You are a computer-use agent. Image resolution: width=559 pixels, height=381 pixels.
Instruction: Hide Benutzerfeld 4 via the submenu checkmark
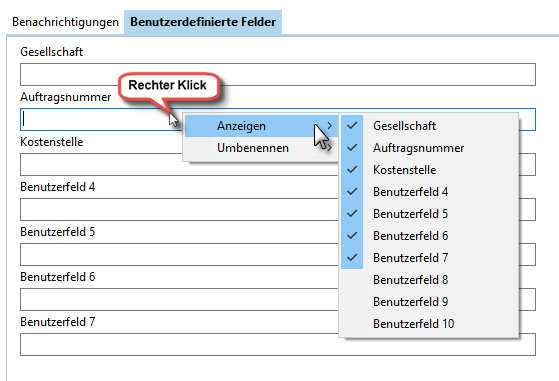pyautogui.click(x=429, y=192)
